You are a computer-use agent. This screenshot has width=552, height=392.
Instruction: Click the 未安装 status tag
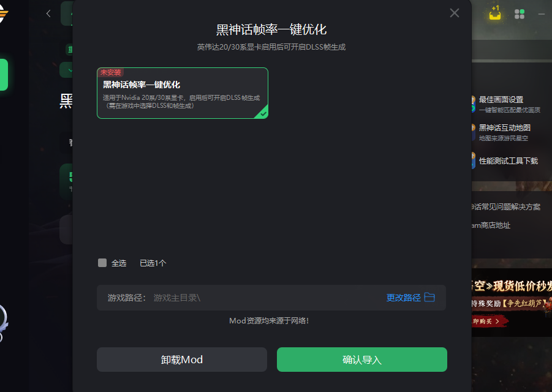(x=110, y=72)
